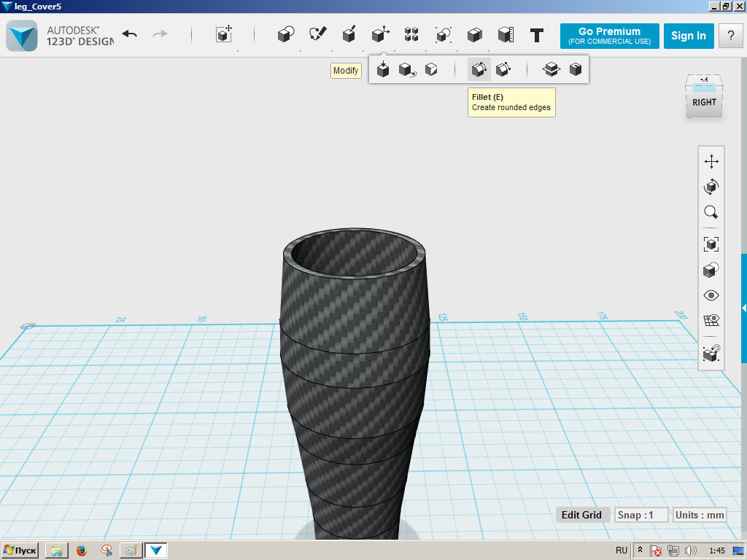Toggle show/hide solids eye icon
This screenshot has width=747, height=560.
coord(711,295)
